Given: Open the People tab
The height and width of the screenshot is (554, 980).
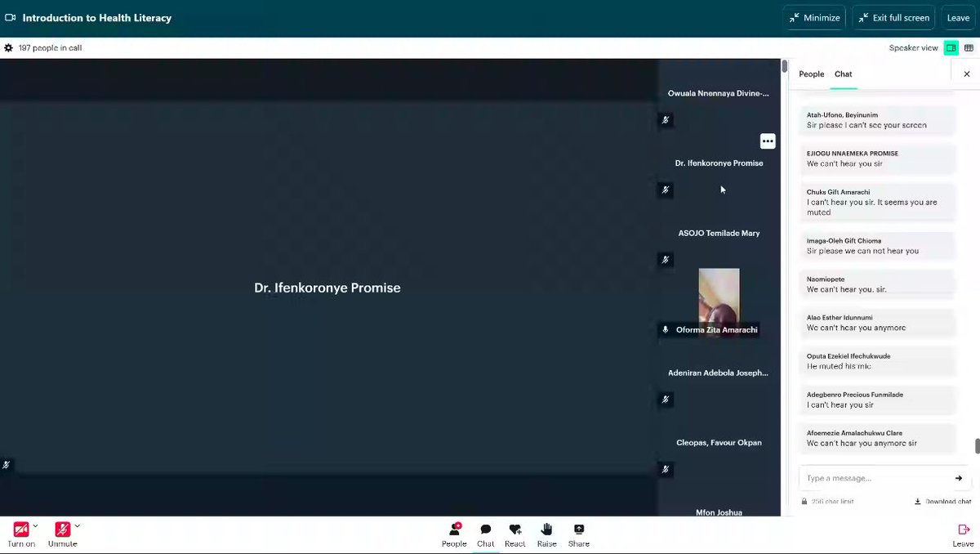Looking at the screenshot, I should [811, 74].
